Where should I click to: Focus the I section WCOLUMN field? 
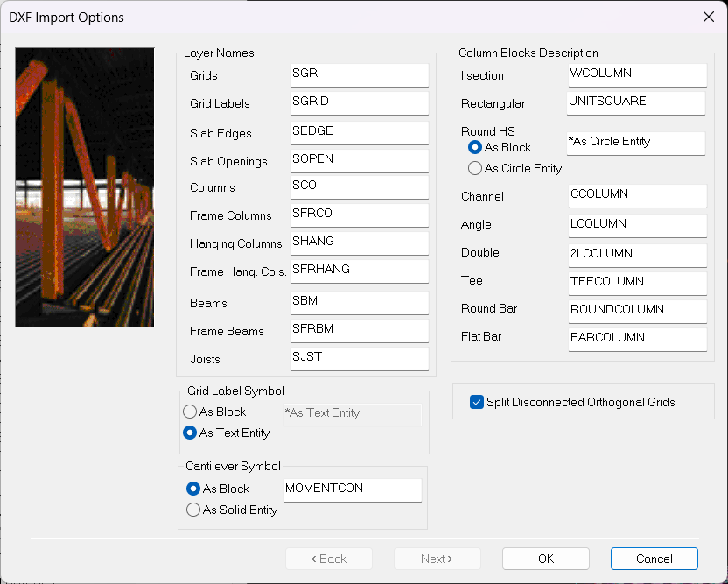(636, 74)
